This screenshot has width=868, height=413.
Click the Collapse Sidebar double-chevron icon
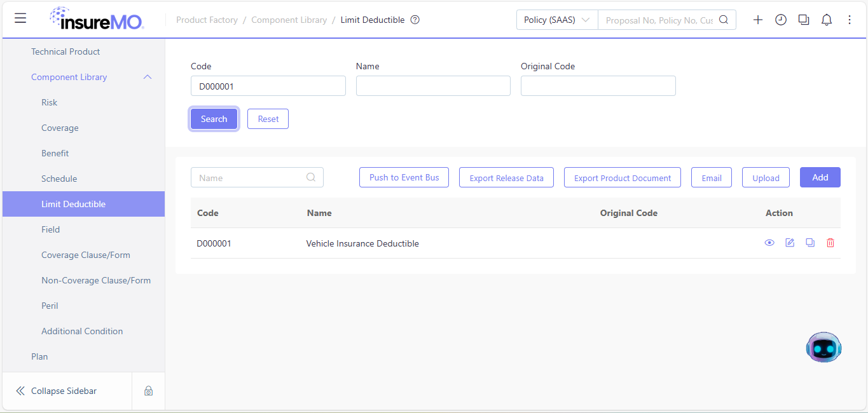click(20, 391)
